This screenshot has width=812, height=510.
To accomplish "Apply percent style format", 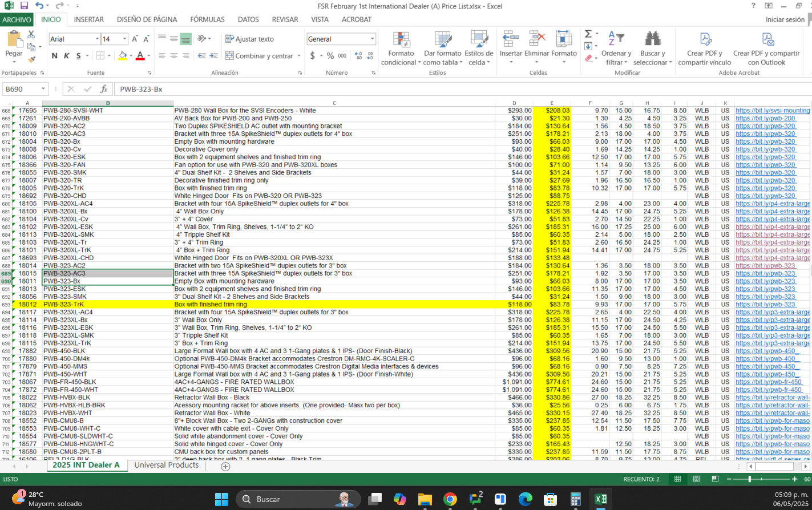I will tap(330, 56).
